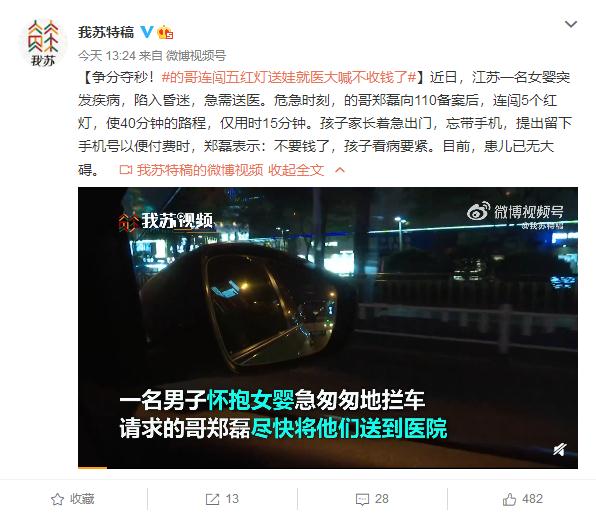Play the video thumbnail of the taxi mirror

pos(328,328)
